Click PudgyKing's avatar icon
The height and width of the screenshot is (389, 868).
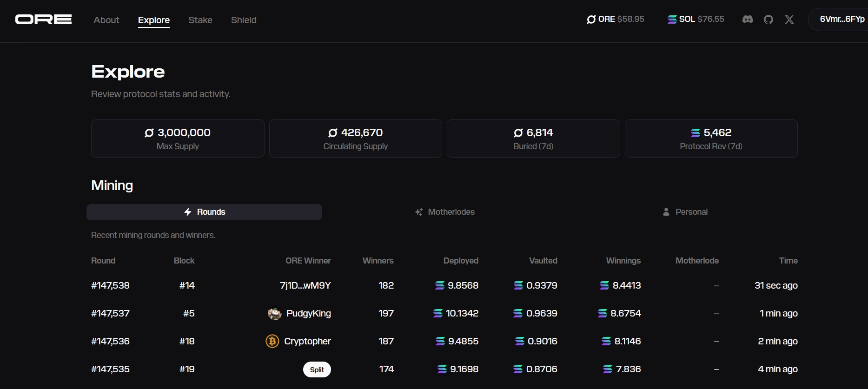coord(274,314)
